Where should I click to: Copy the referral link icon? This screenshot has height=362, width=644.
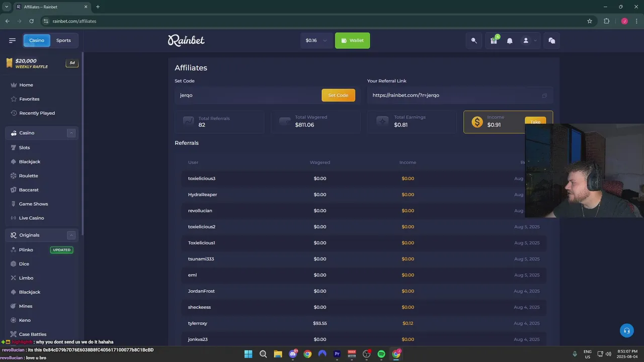(544, 96)
